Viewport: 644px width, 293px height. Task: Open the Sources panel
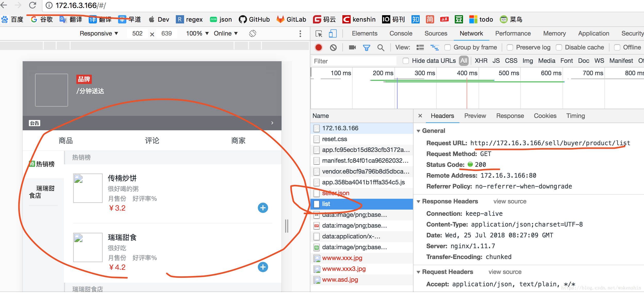[436, 33]
